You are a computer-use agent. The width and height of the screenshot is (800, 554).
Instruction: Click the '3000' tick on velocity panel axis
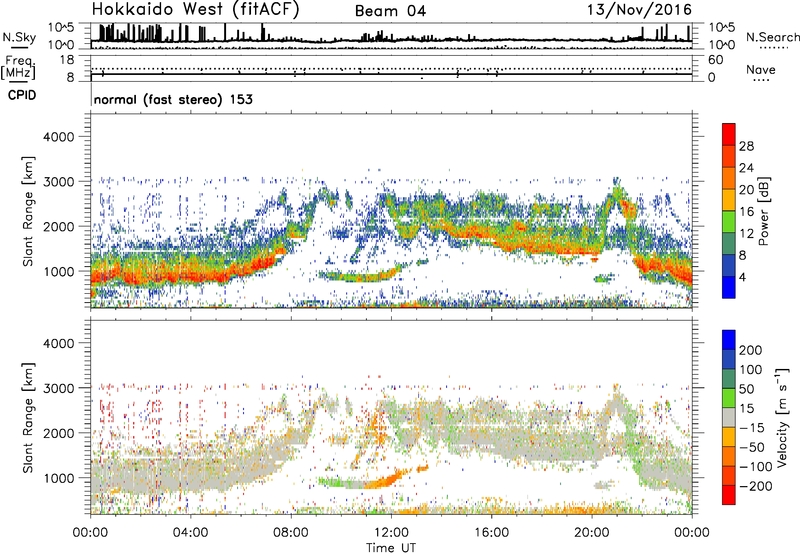[x=58, y=388]
